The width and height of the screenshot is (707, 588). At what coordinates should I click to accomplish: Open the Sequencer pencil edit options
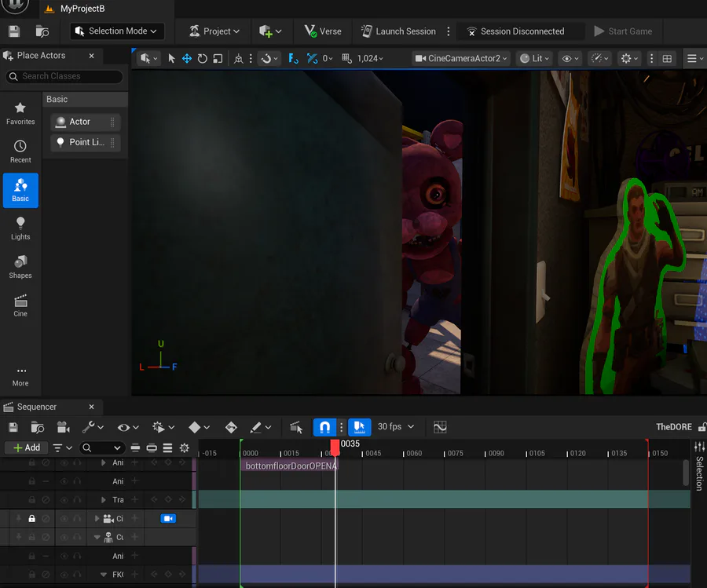[261, 427]
